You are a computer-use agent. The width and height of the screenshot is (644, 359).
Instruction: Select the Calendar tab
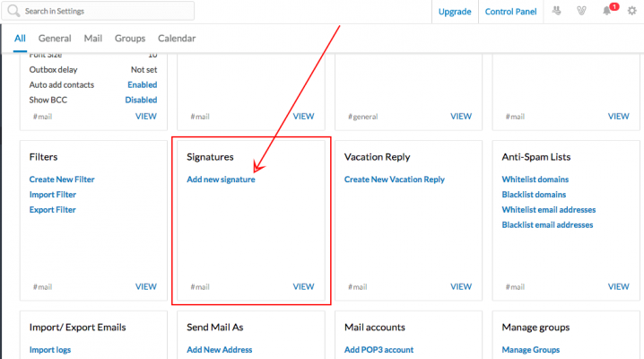click(177, 39)
